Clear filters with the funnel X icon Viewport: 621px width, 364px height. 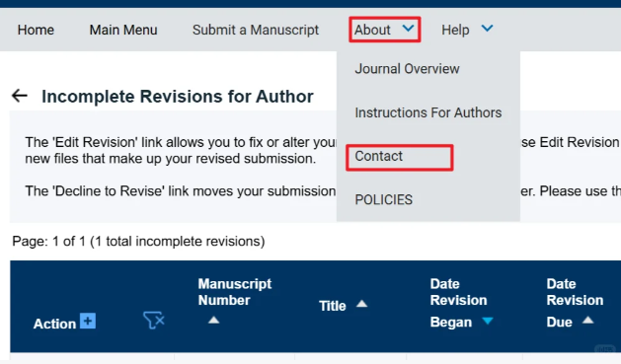coord(154,320)
